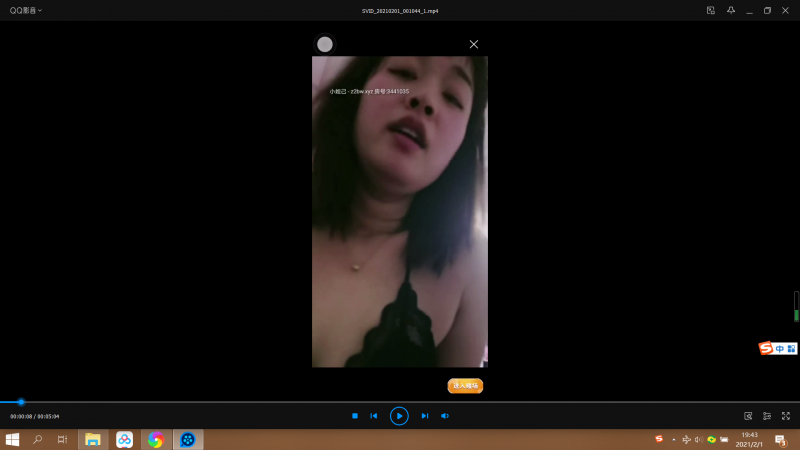
Task: Click the taskbar clock showing 19:43
Action: [x=749, y=439]
